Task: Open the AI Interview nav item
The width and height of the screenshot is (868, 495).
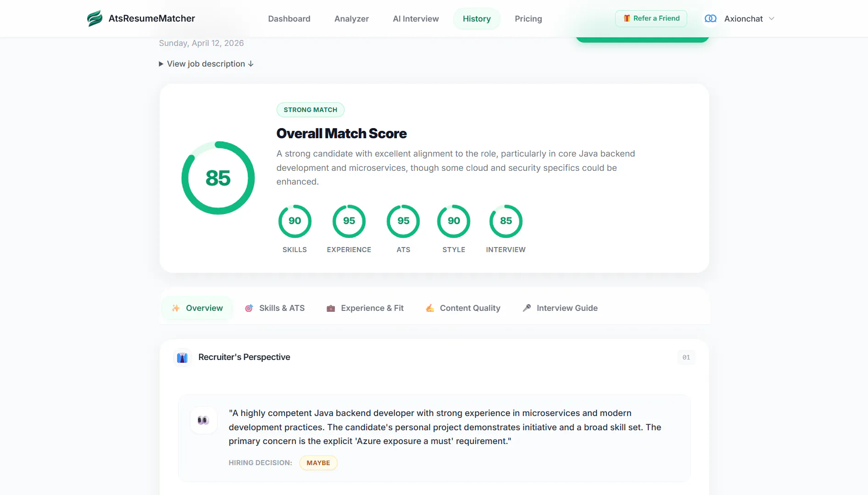Action: click(416, 19)
